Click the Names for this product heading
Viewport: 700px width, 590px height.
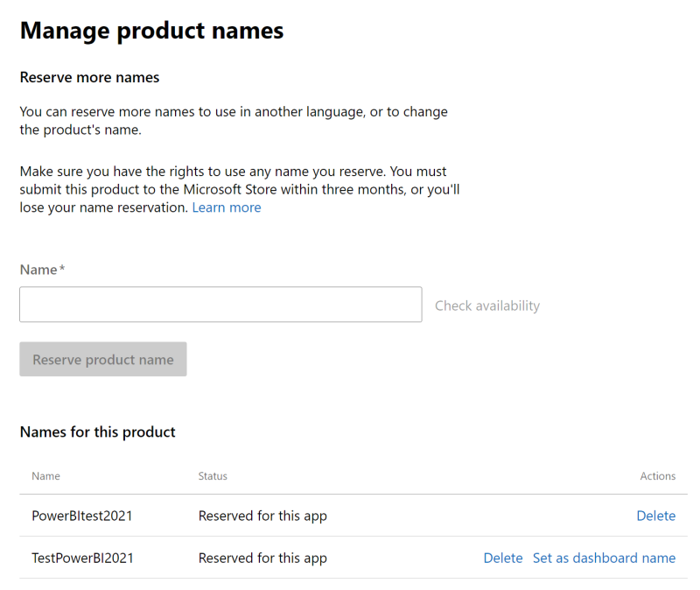(97, 432)
